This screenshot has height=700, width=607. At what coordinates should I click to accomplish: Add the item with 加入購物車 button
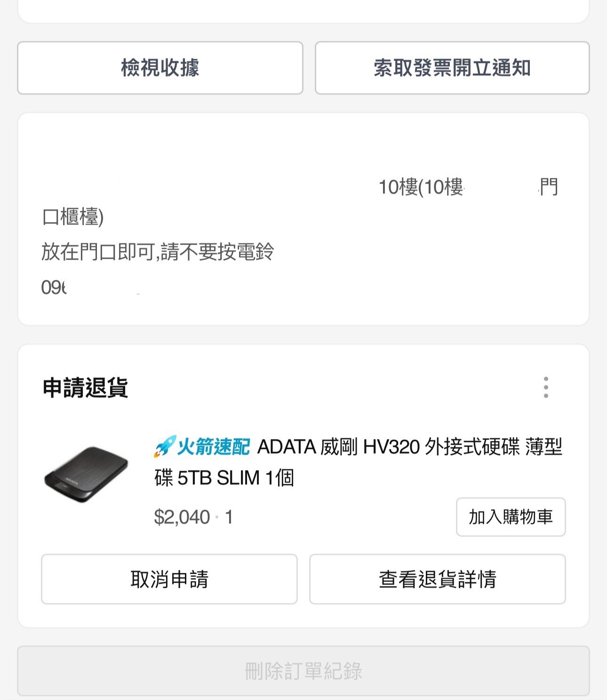(x=511, y=517)
